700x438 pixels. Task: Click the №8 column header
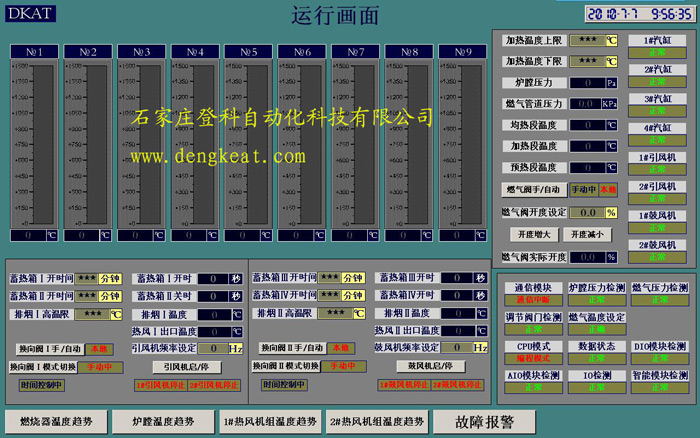coord(409,52)
